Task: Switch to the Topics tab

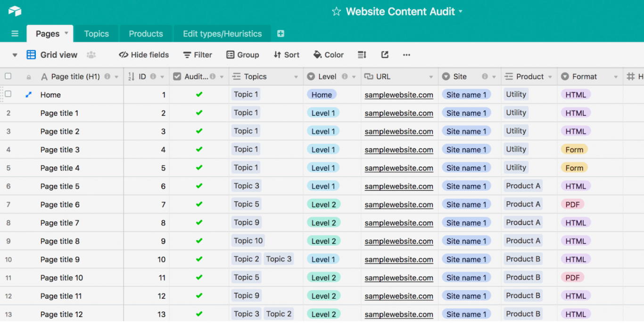Action: coord(97,33)
